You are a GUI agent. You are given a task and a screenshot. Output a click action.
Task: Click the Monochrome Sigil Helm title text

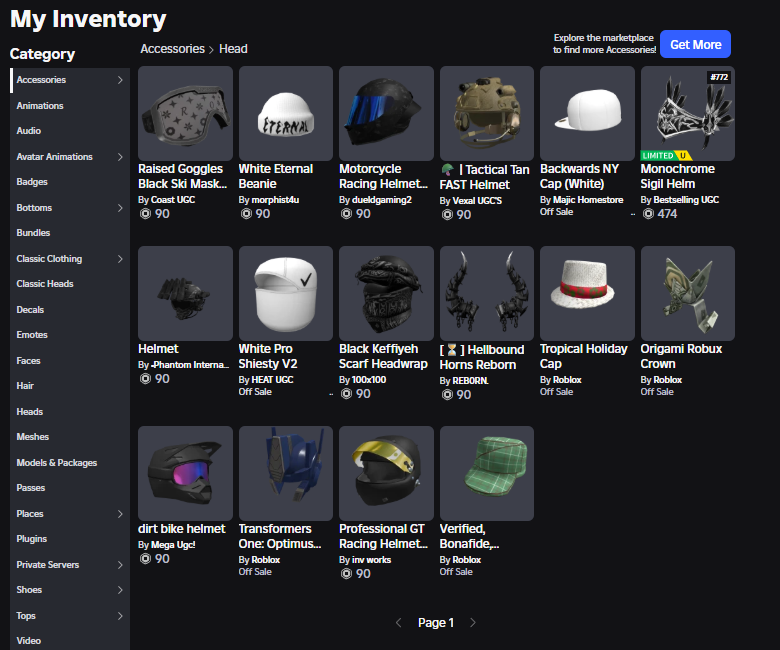click(x=678, y=176)
